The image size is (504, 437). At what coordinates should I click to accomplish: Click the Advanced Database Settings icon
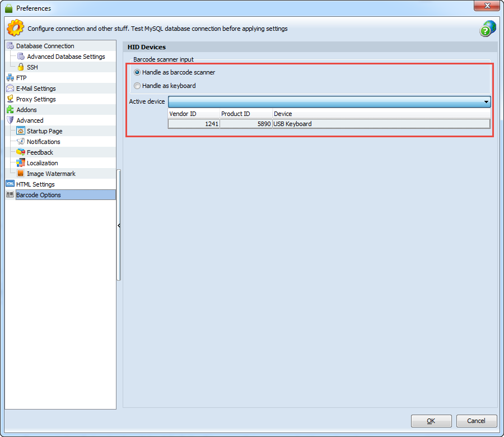click(21, 56)
